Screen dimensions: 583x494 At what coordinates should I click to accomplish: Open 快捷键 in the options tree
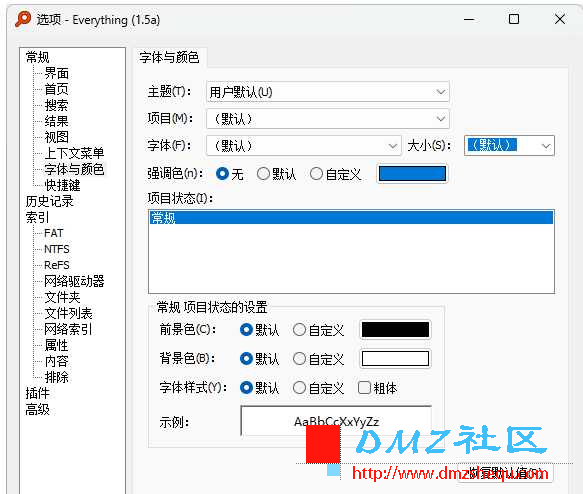point(62,185)
